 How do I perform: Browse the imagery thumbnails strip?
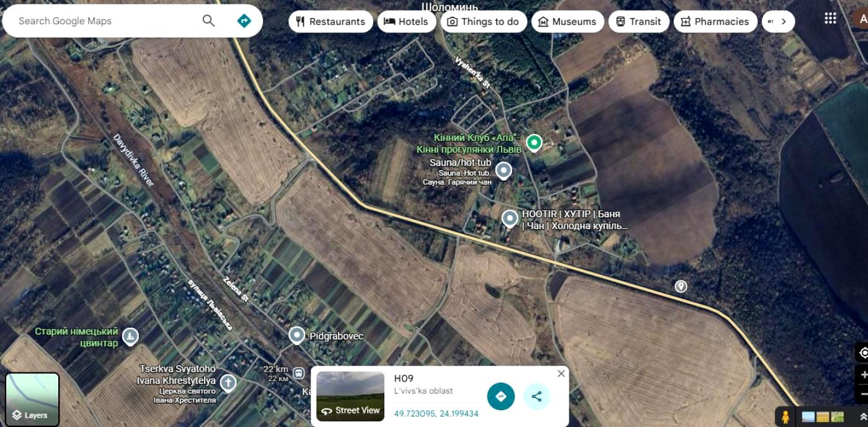823,416
